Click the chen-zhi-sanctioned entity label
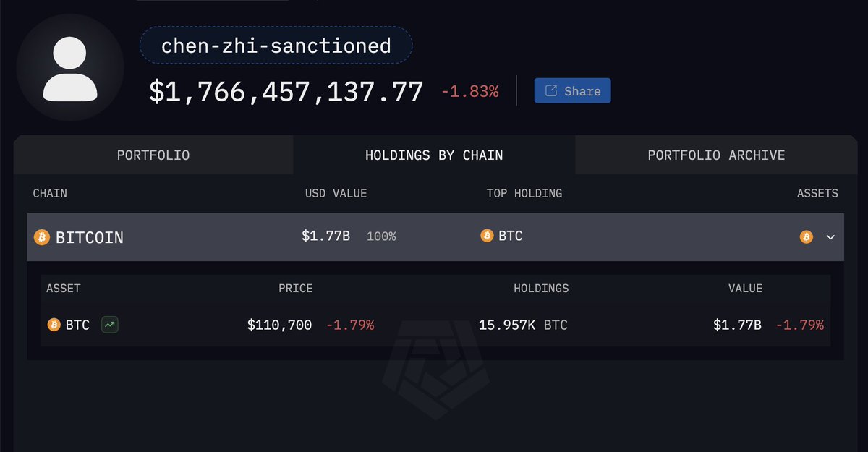868x452 pixels. [x=276, y=46]
